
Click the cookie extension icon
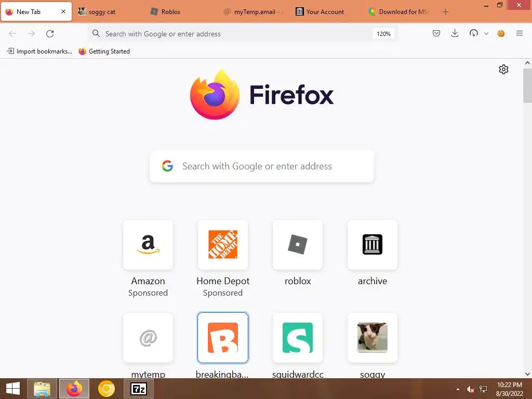pos(501,33)
